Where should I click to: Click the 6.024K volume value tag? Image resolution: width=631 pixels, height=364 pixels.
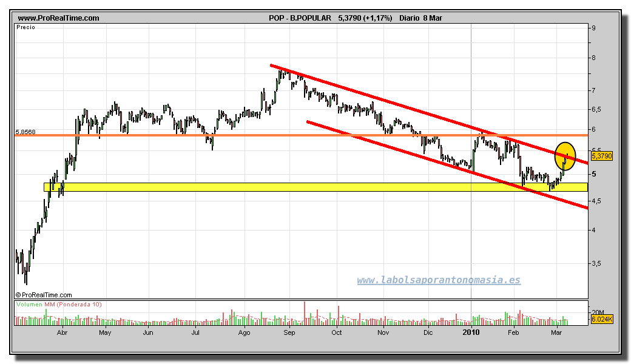(601, 318)
